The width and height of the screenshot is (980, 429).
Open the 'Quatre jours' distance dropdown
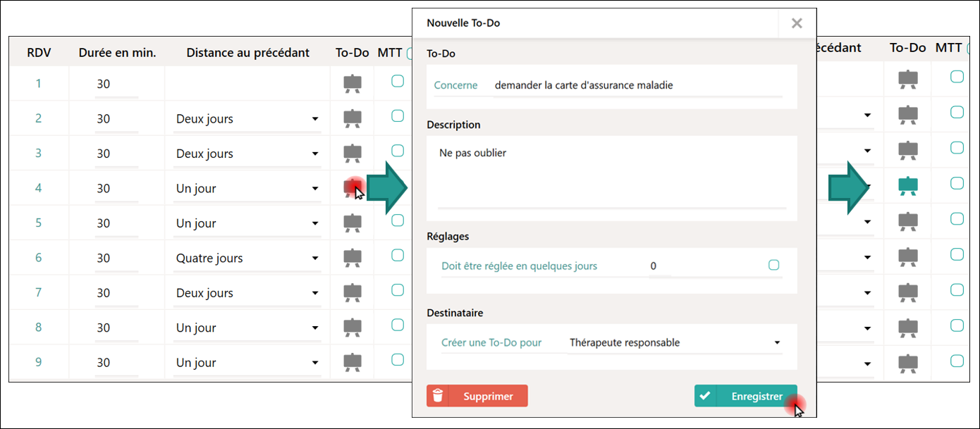pyautogui.click(x=247, y=259)
